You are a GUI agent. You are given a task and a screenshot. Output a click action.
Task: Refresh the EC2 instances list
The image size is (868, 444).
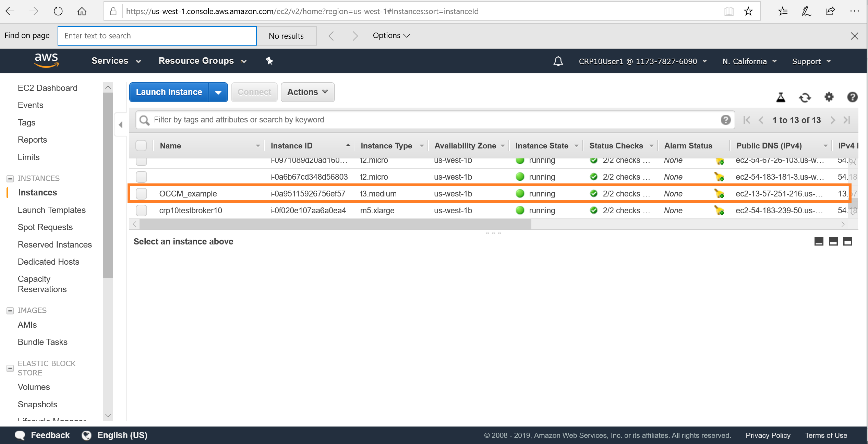805,97
